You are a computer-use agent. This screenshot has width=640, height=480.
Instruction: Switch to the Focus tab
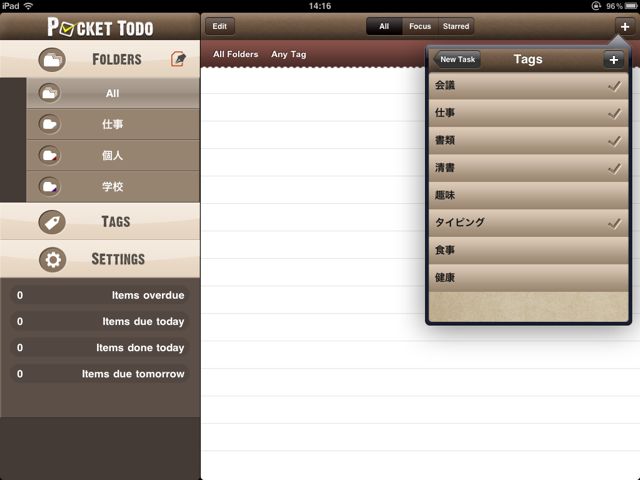coord(420,26)
